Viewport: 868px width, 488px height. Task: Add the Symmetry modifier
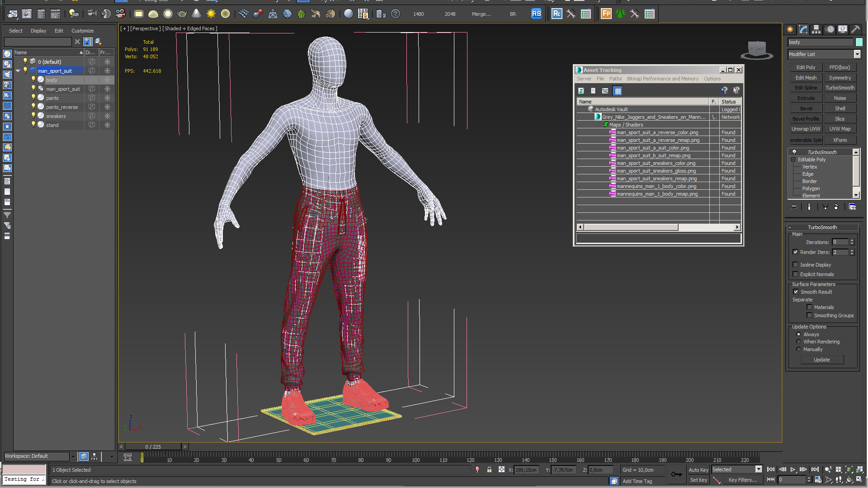pyautogui.click(x=840, y=78)
